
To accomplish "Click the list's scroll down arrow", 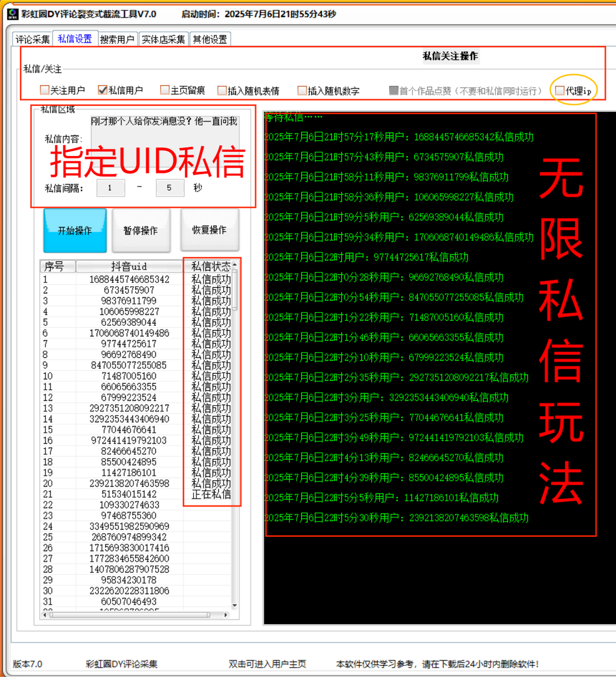I will (x=235, y=606).
